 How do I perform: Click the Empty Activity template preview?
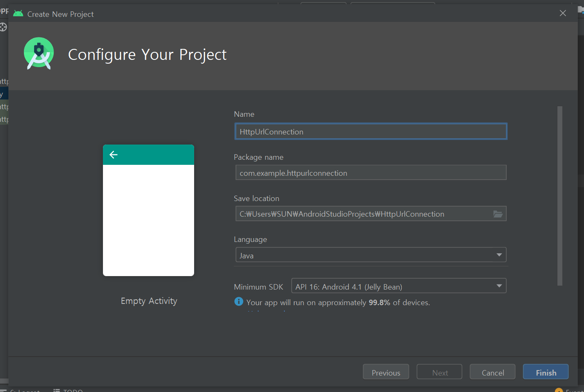pos(149,210)
